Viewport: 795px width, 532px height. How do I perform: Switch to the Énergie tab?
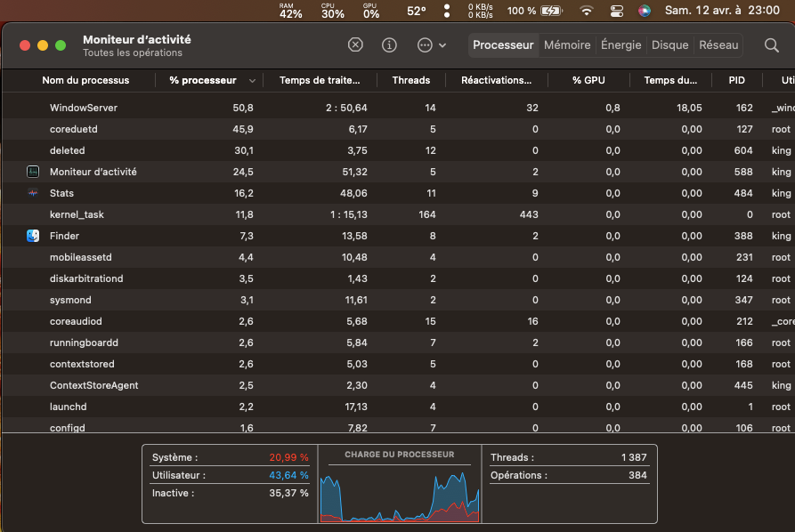pos(621,45)
